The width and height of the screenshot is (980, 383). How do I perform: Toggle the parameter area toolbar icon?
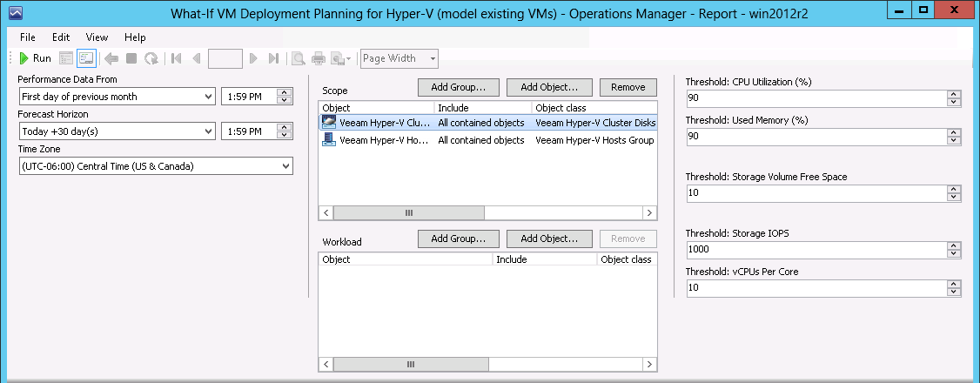click(x=86, y=58)
